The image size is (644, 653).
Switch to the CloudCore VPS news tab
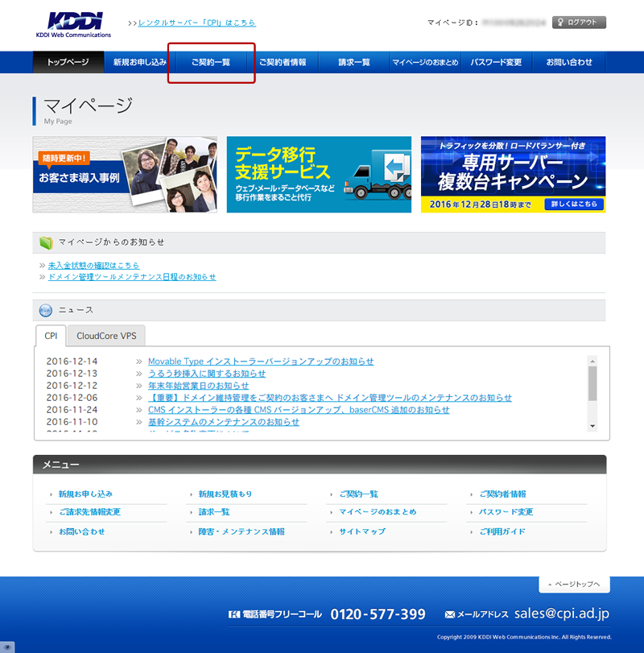106,337
